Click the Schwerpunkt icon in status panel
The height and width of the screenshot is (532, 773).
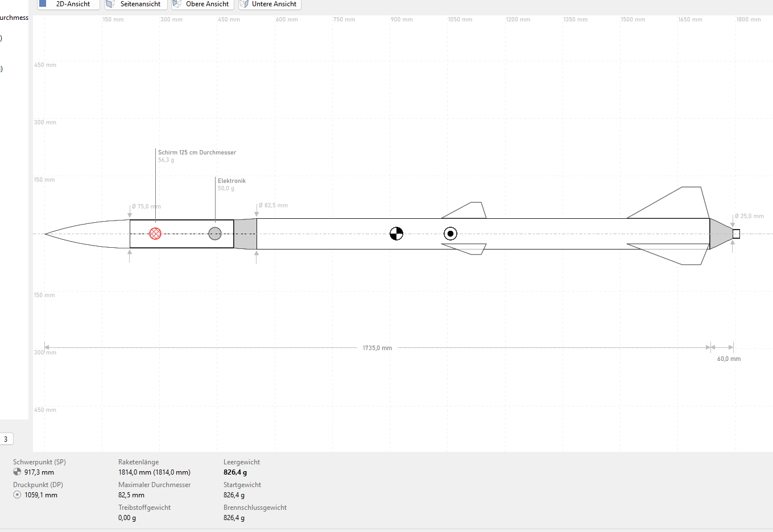pos(17,472)
